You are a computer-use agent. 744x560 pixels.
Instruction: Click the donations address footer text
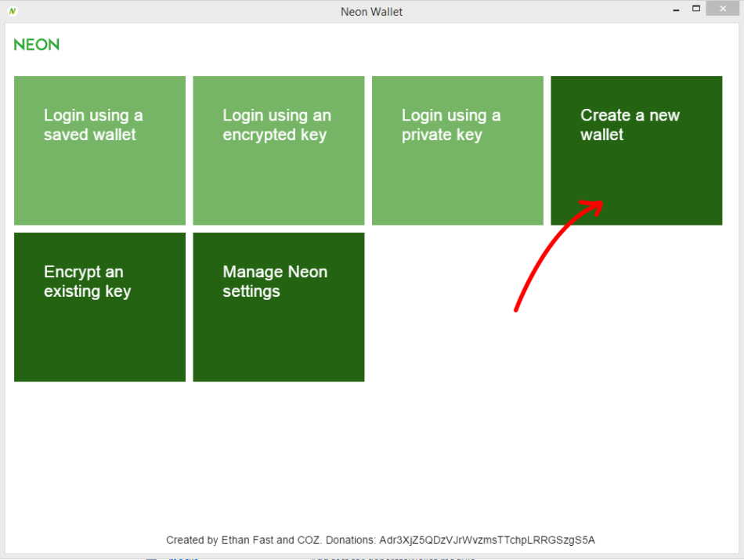(x=380, y=540)
